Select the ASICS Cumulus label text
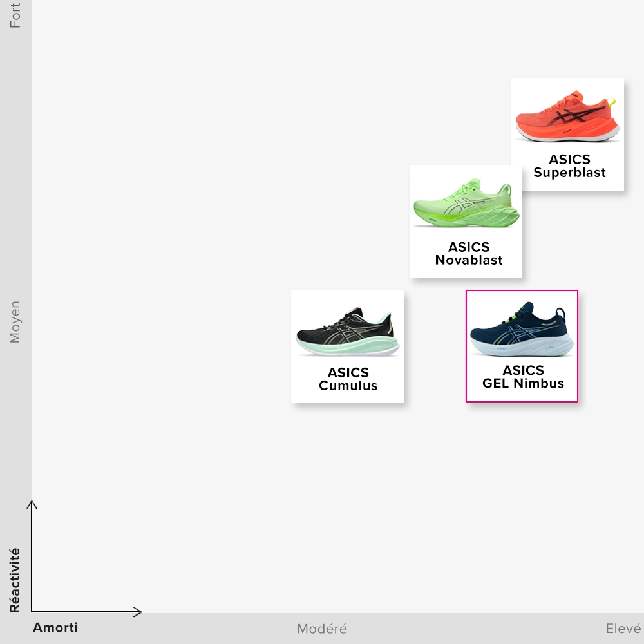This screenshot has height=644, width=644. (x=348, y=379)
